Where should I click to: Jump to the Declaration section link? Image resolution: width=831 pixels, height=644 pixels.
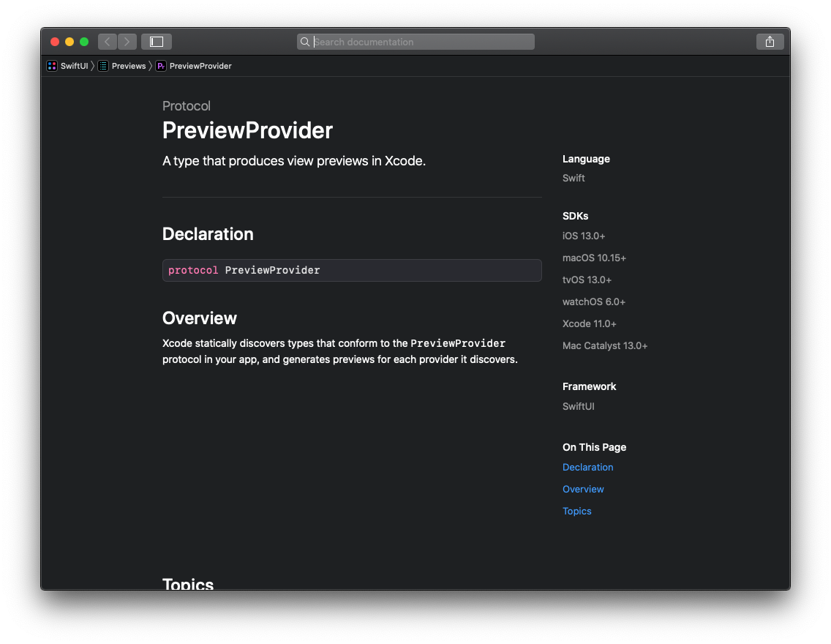click(x=587, y=467)
